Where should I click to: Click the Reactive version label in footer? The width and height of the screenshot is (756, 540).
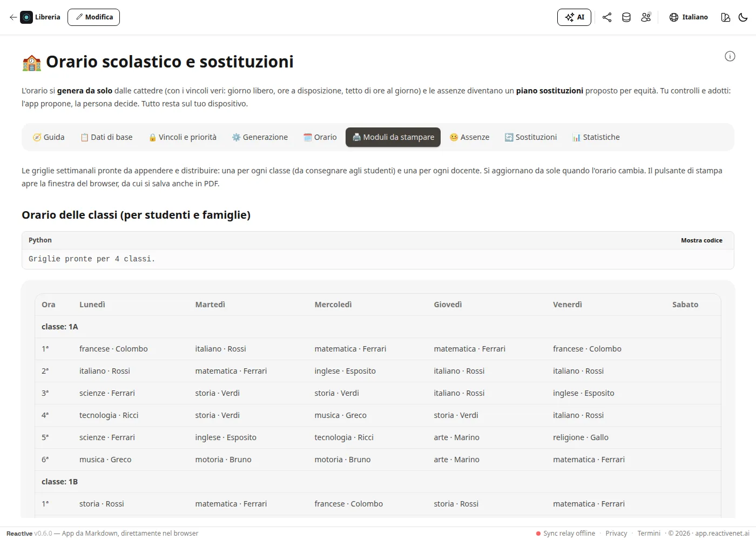coord(29,534)
